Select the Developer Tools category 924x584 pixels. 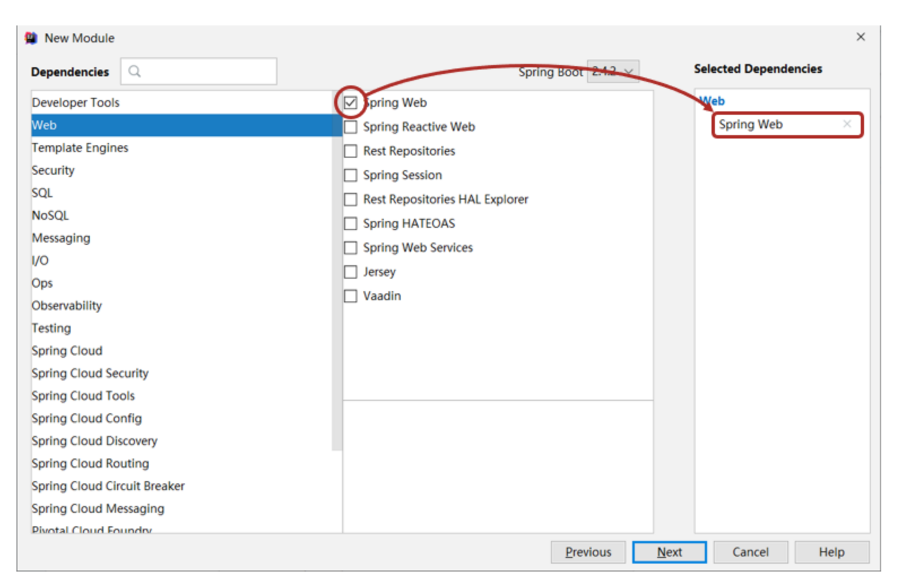(x=182, y=103)
